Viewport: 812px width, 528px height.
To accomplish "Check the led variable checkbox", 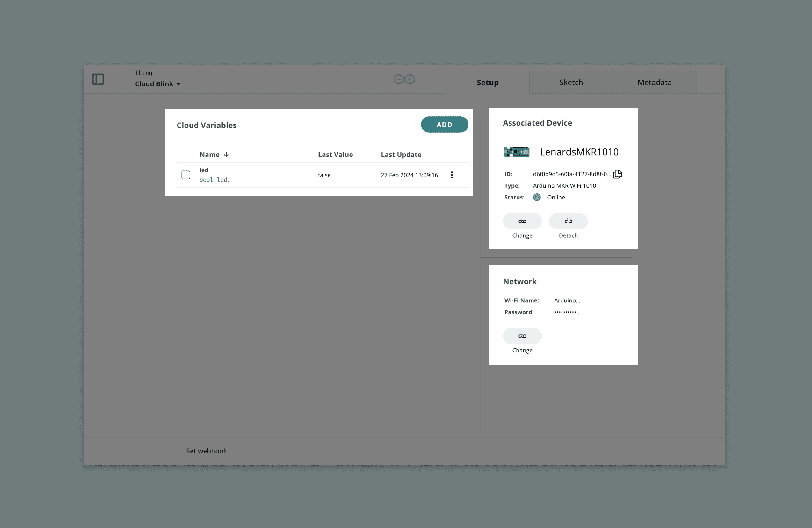I will coord(185,175).
